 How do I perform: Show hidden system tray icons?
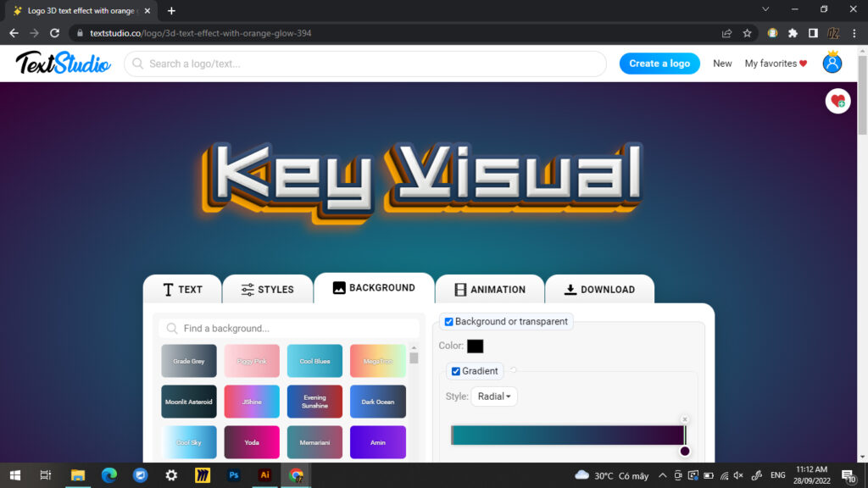(x=662, y=475)
